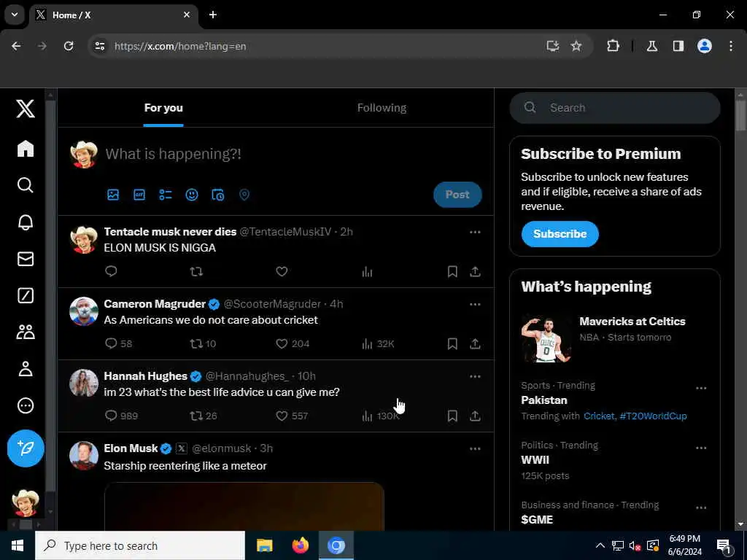Open the #T20WorldCup hashtag link
This screenshot has width=747, height=560.
click(653, 416)
